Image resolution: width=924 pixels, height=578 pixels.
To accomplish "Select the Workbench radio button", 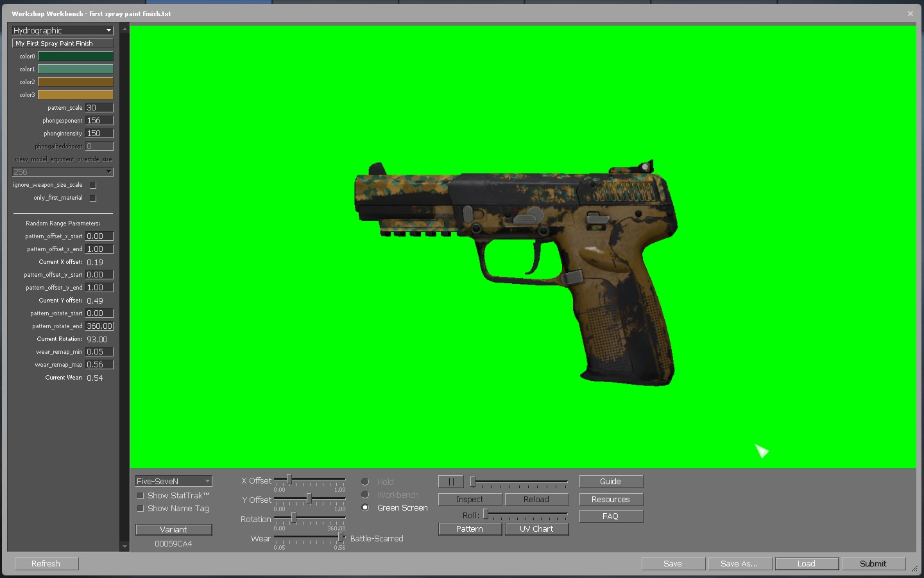I will 365,495.
